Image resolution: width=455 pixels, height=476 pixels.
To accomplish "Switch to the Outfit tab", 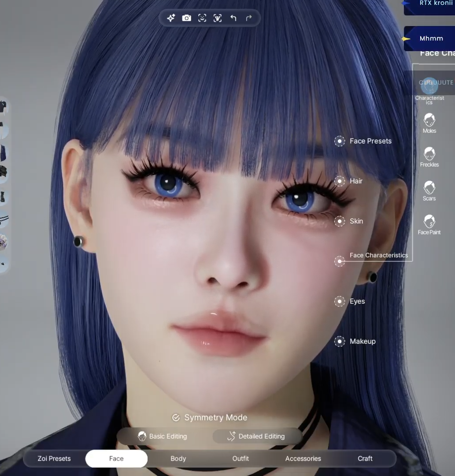I will [240, 458].
